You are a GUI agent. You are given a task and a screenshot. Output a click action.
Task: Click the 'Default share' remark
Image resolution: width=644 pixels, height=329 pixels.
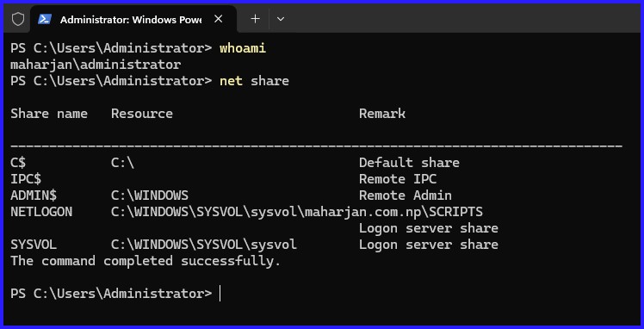409,163
